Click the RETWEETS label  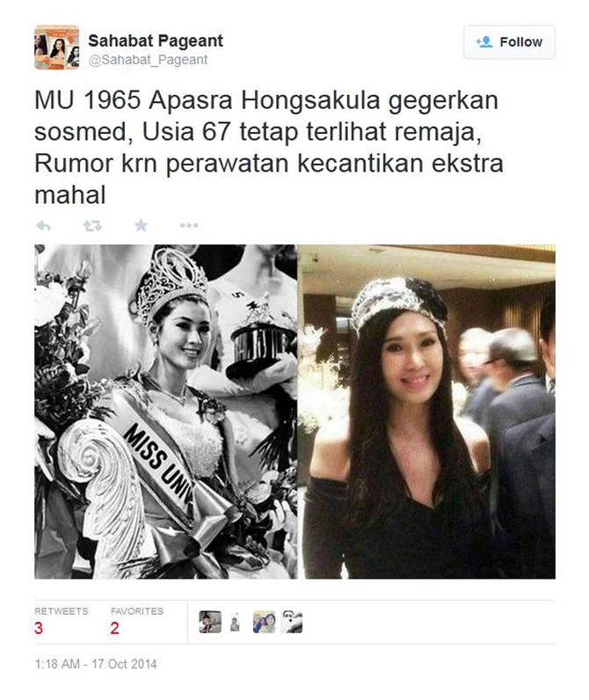tap(62, 611)
